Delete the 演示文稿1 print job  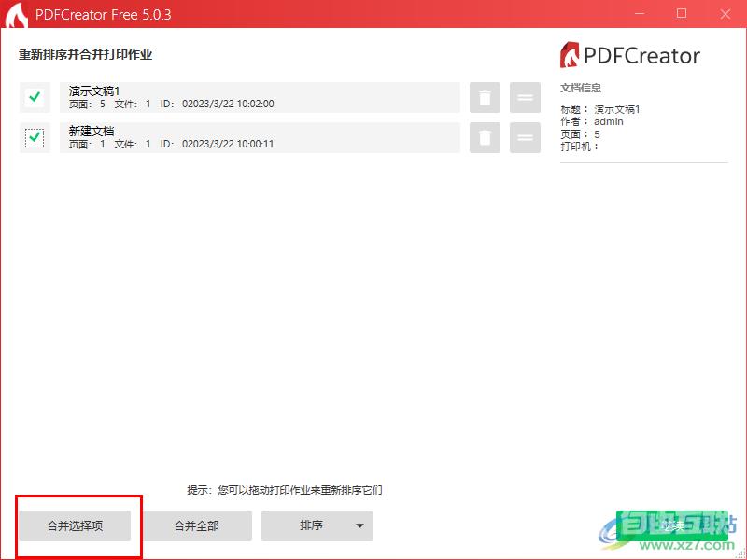[x=485, y=98]
